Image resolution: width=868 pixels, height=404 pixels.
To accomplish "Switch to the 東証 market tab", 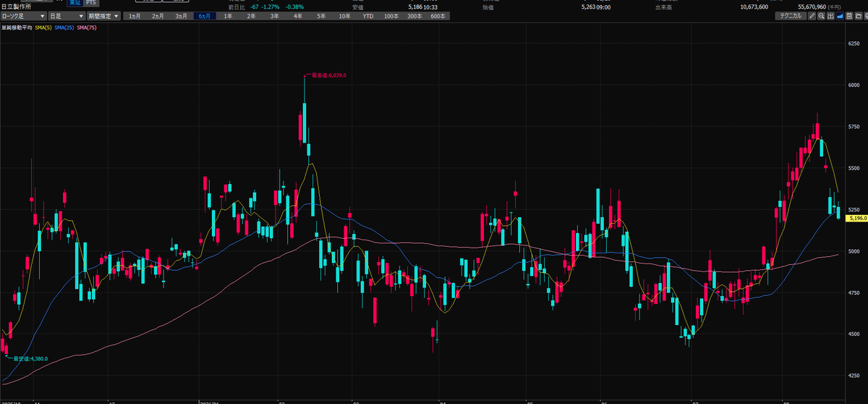I will pos(75,3).
